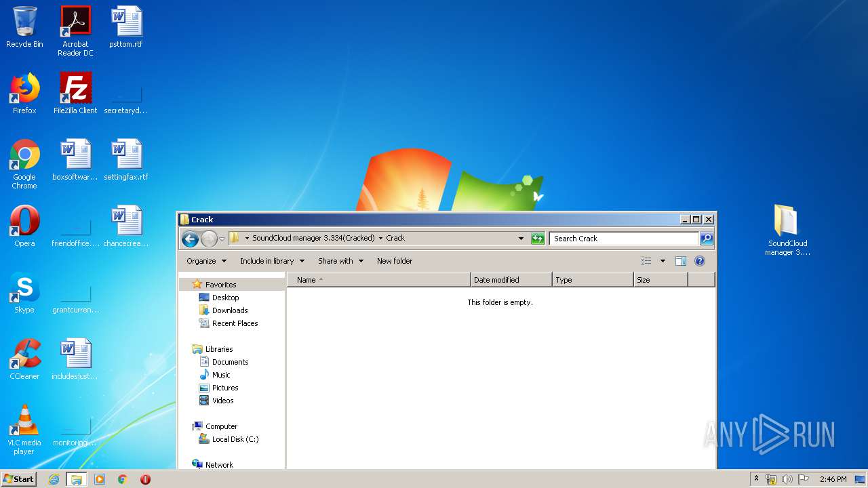Click Windows Explorer taskbar button
This screenshot has height=488, width=868.
click(77, 479)
